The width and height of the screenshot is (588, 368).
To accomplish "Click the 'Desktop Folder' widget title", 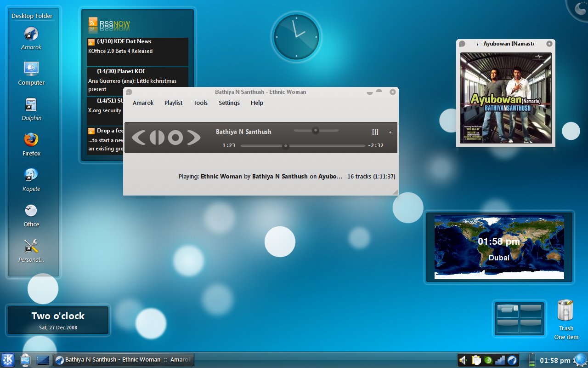I will point(32,16).
